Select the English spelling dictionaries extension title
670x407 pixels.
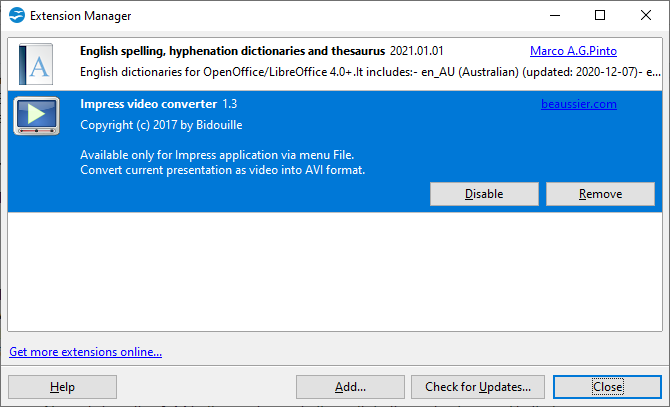(x=232, y=51)
